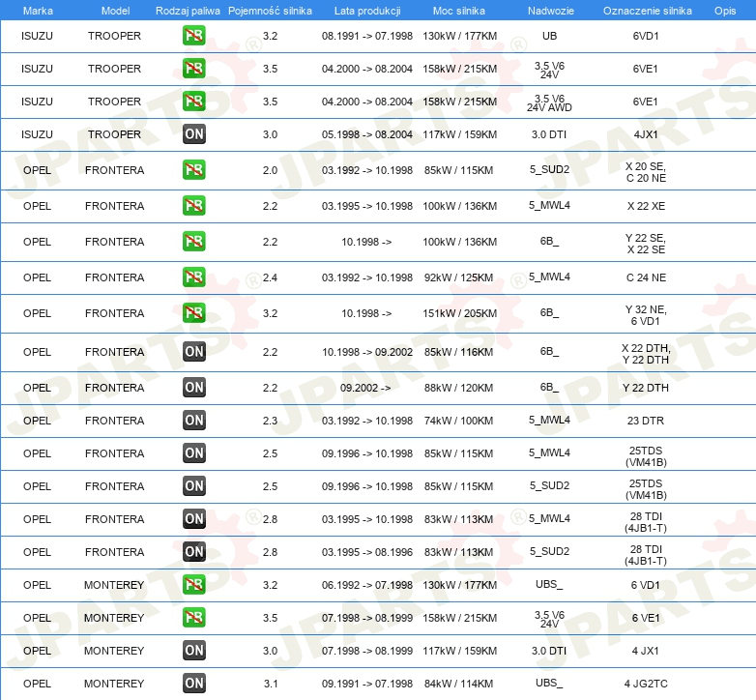Click the ON icon in the Frontera 2.3 23 DTR row
This screenshot has height=700, width=756.
tap(194, 420)
